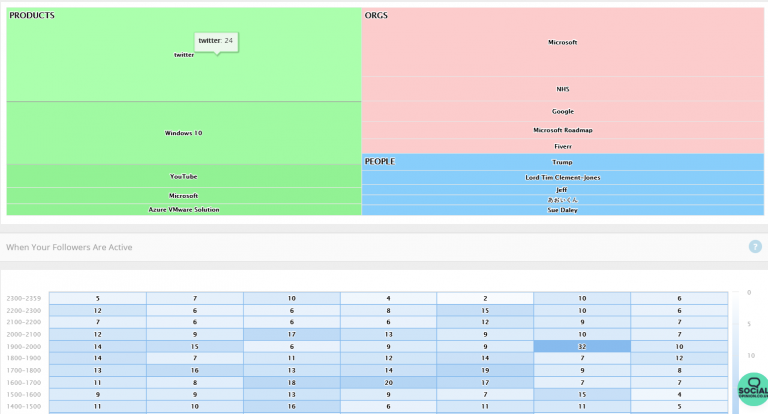Select first cell of 2300-2359 row showing 5
This screenshot has width=768, height=414.
(97, 298)
